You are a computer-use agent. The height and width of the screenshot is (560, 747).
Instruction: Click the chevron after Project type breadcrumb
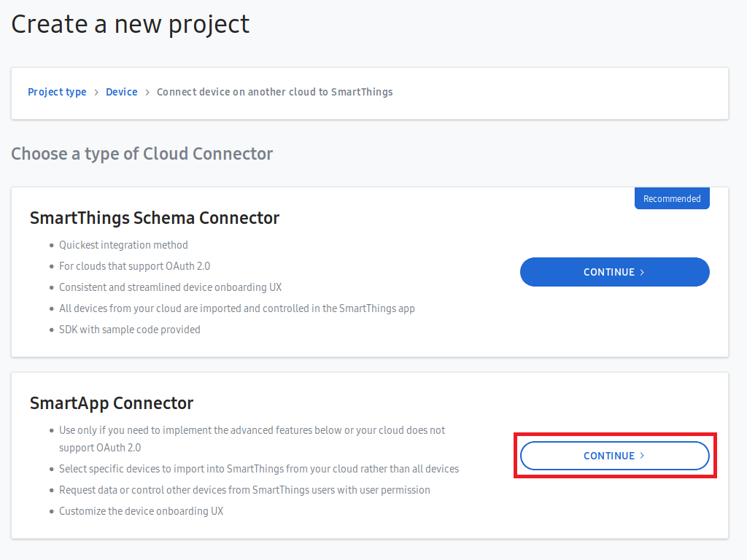click(x=96, y=92)
